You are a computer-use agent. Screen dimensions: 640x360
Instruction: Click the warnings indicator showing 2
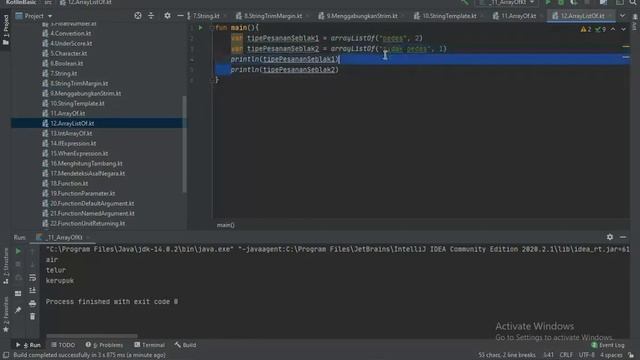[586, 29]
